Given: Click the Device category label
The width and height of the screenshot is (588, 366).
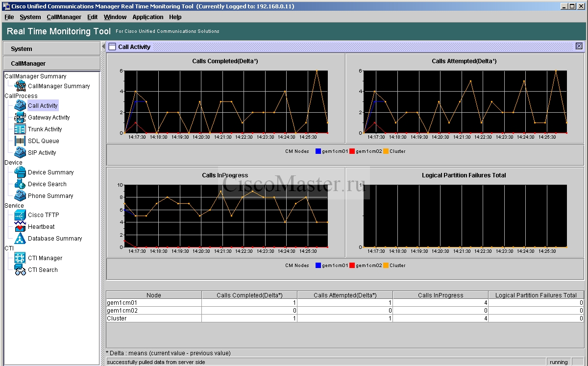Looking at the screenshot, I should (x=13, y=163).
